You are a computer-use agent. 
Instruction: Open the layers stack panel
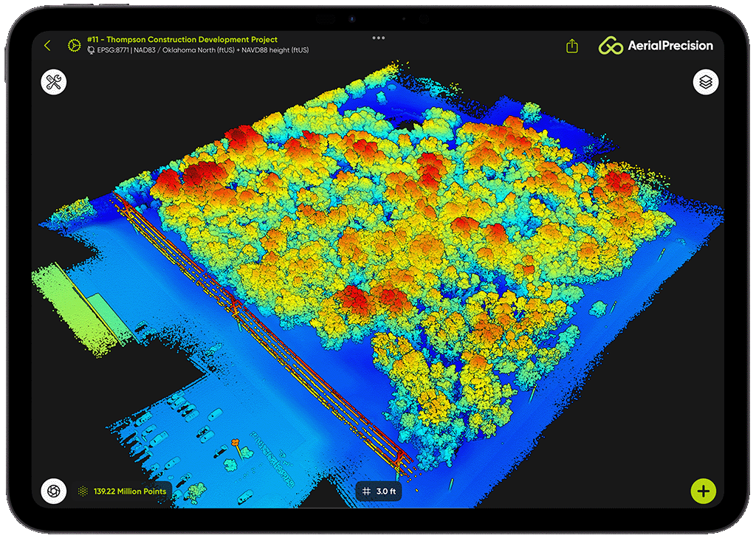[x=706, y=82]
